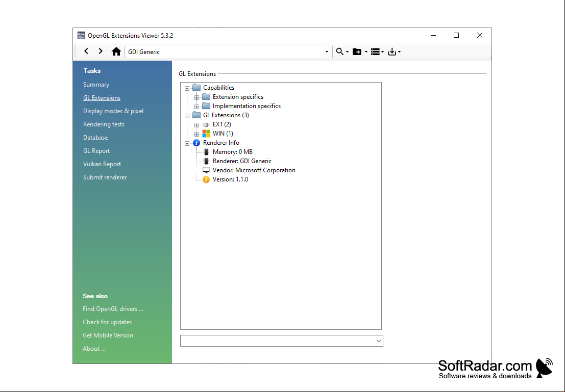Image resolution: width=565 pixels, height=392 pixels.
Task: Select the text Memory: 0 MB
Action: [x=233, y=151]
